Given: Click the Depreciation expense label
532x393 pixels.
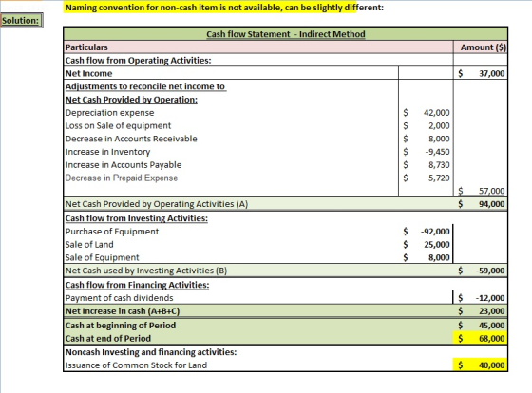Looking at the screenshot, I should (x=109, y=113).
